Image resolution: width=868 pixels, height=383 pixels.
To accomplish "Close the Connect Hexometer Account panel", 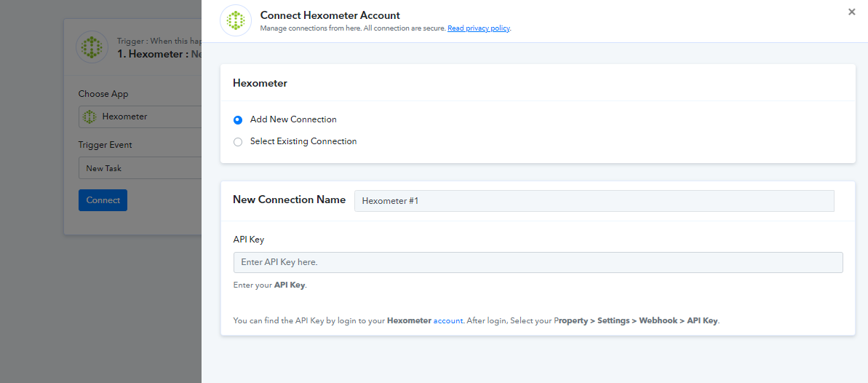I will [x=852, y=12].
